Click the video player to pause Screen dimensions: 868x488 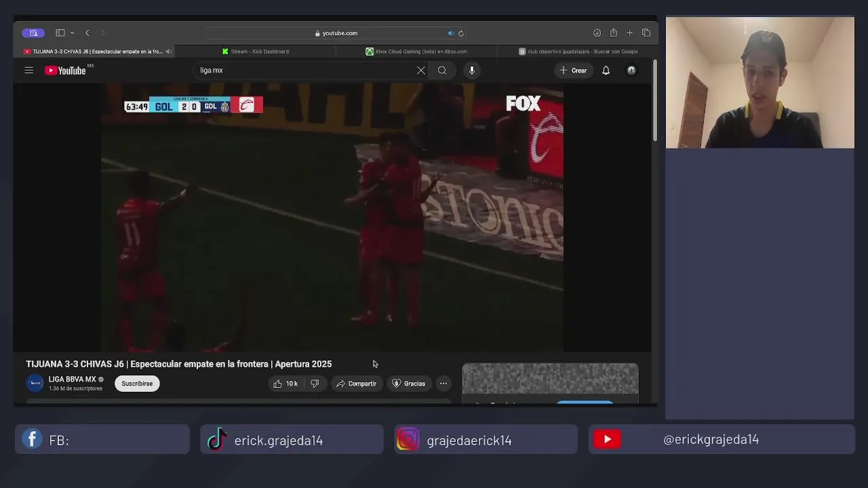(332, 217)
